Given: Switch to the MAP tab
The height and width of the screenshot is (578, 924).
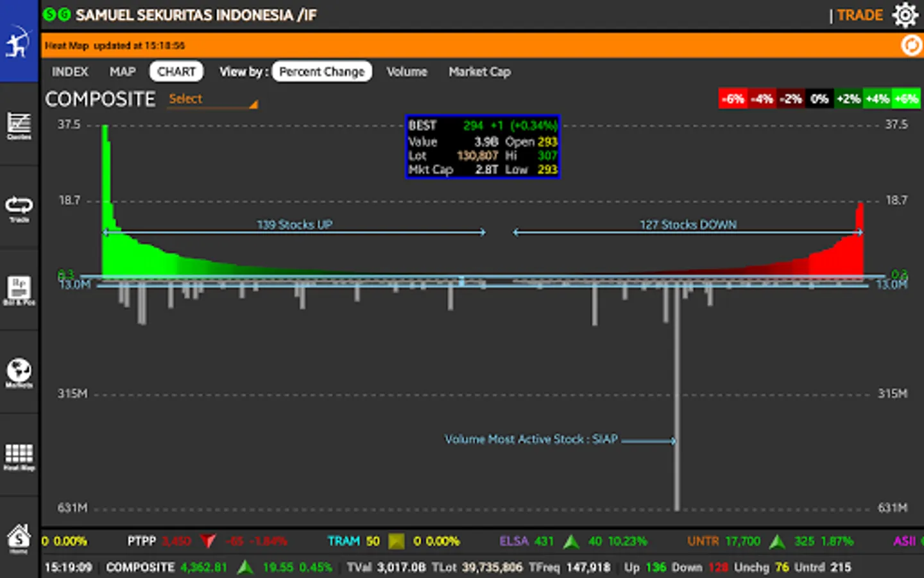Looking at the screenshot, I should point(123,72).
